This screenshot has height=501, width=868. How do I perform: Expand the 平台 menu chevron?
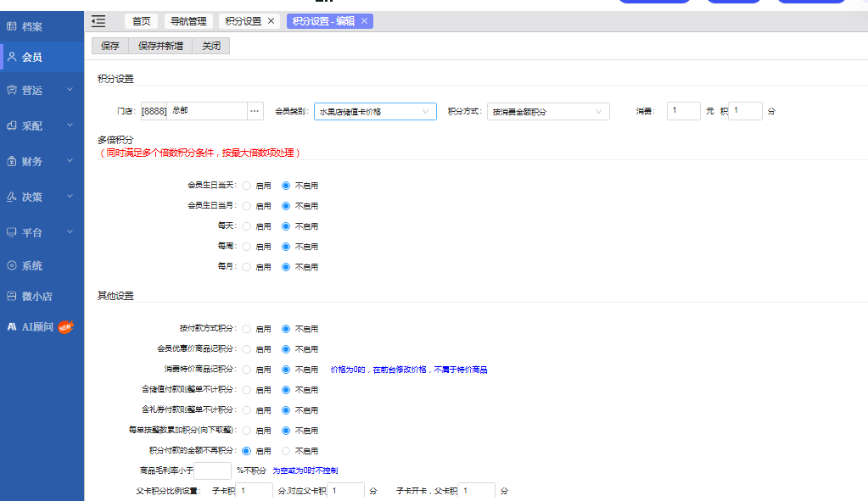pyautogui.click(x=70, y=232)
